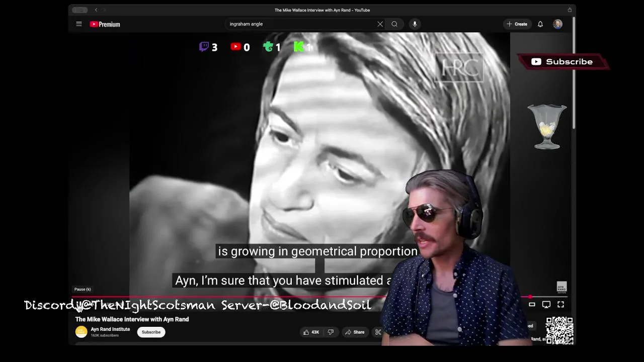Click the QR code overlay
Viewport: 644px width, 362px height.
pos(559,330)
